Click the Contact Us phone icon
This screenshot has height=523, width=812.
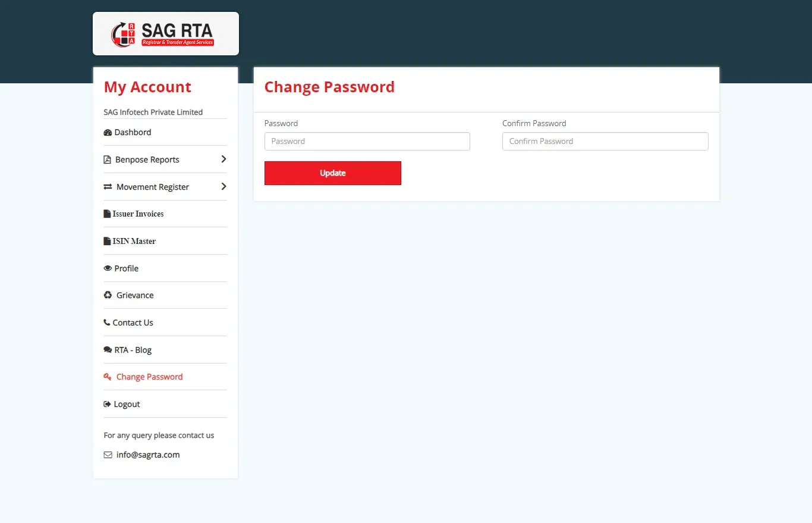click(107, 322)
